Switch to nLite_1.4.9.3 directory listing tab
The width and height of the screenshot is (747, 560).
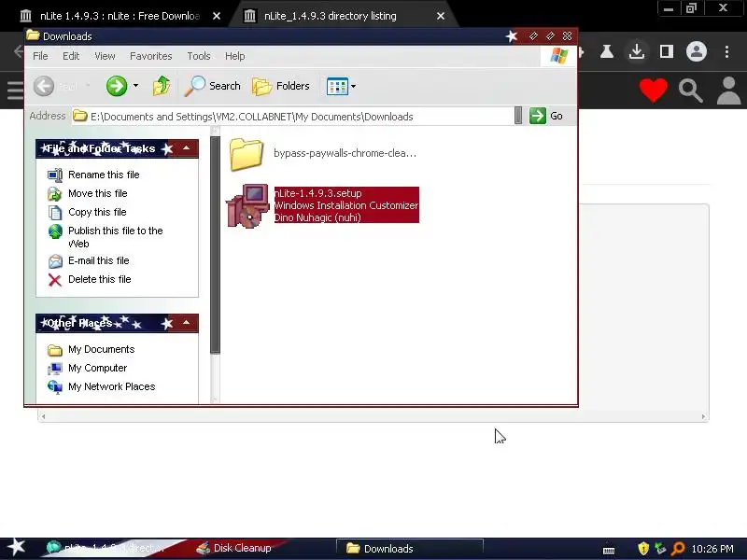point(330,16)
